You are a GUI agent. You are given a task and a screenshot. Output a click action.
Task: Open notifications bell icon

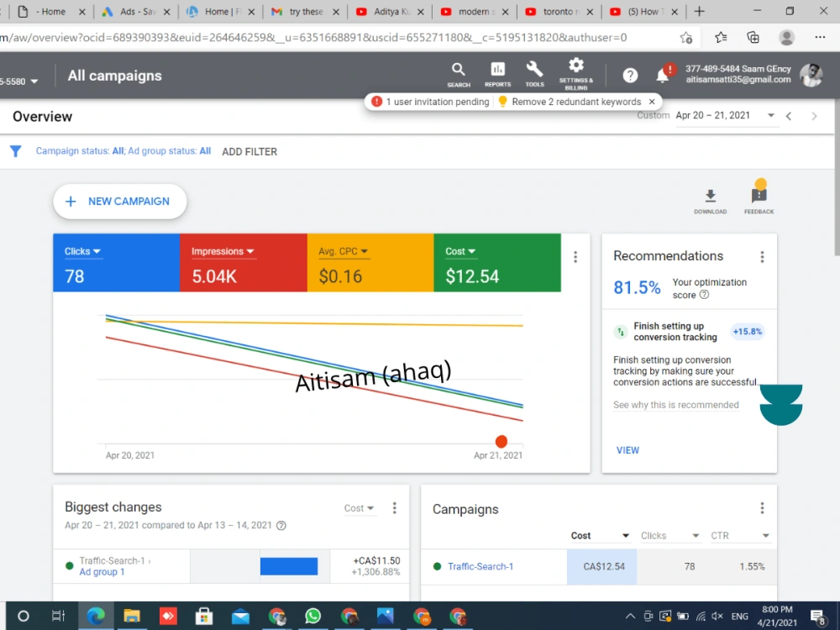[663, 76]
